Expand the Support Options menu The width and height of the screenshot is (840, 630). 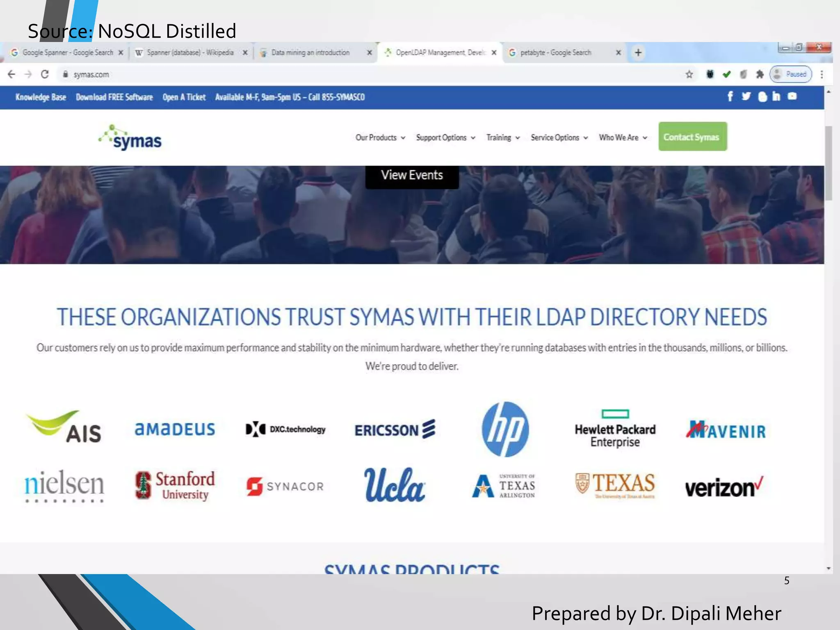click(445, 137)
